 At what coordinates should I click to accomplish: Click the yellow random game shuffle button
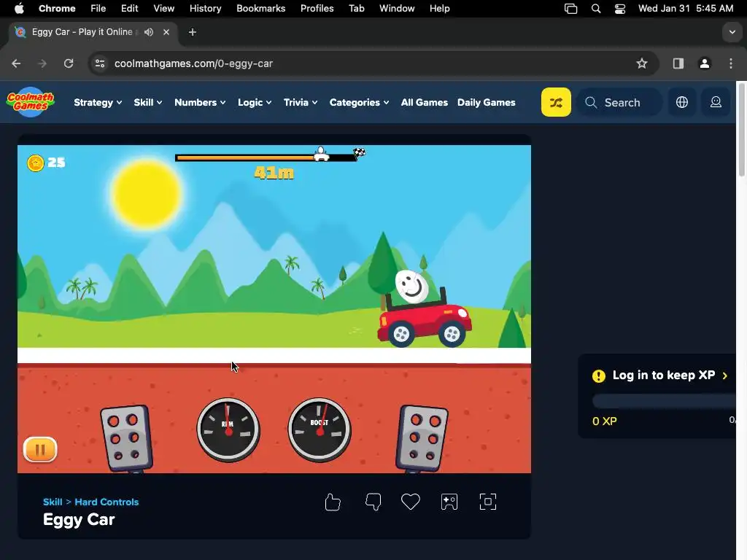[556, 102]
